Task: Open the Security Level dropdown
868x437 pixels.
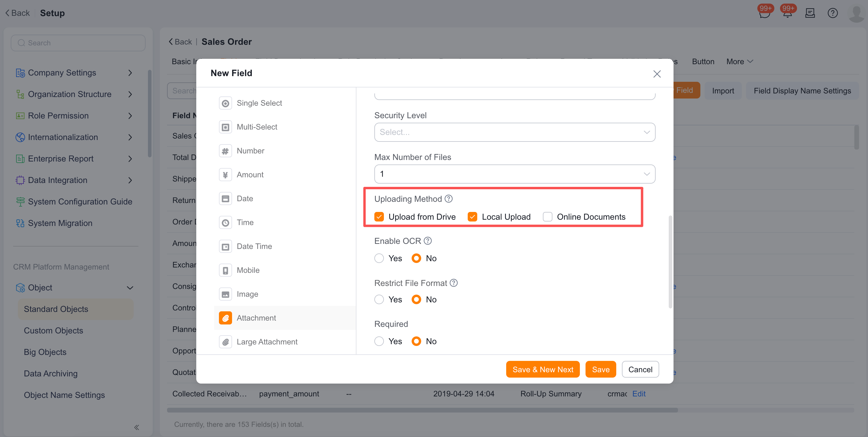Action: click(x=515, y=132)
